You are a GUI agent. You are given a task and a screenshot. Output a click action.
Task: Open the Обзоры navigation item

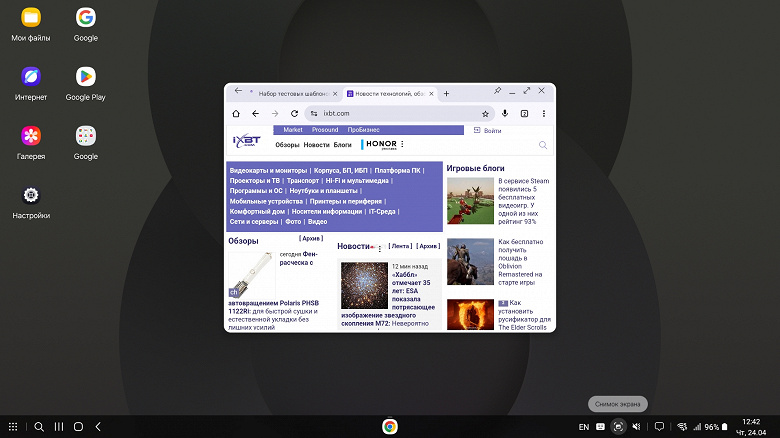click(287, 145)
